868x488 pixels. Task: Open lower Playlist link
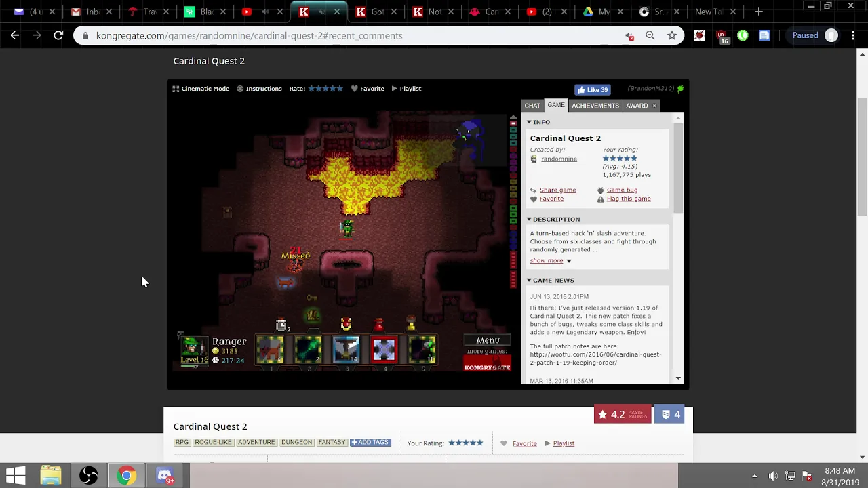[x=564, y=443]
